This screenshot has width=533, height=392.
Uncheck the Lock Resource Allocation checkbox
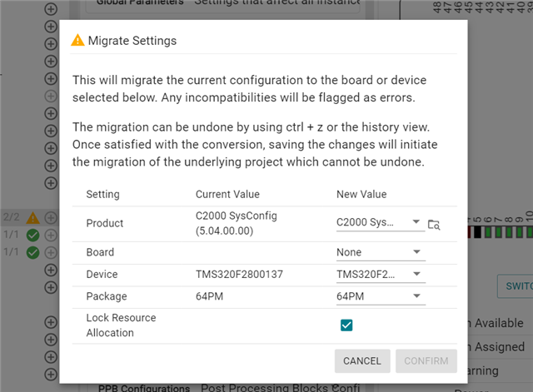pos(346,325)
